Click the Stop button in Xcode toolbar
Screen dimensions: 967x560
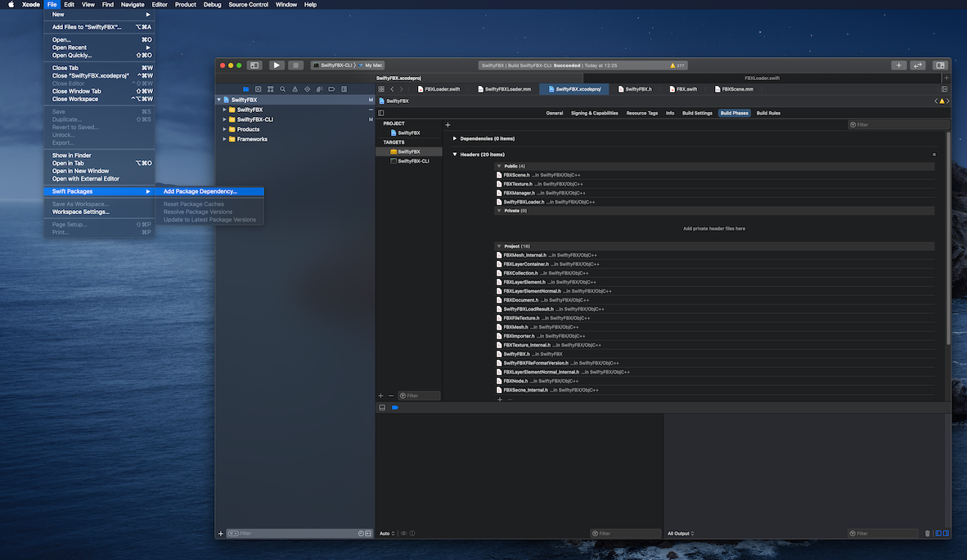point(296,65)
